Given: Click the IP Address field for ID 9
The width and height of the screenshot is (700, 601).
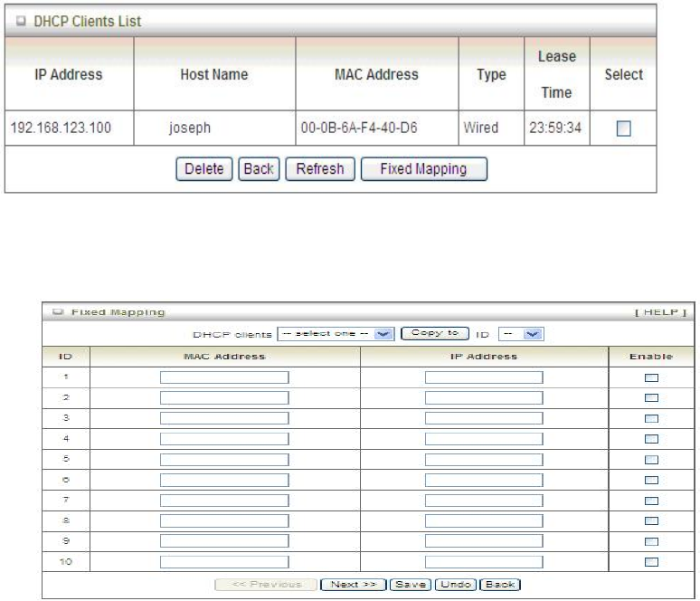Looking at the screenshot, I should tap(484, 541).
